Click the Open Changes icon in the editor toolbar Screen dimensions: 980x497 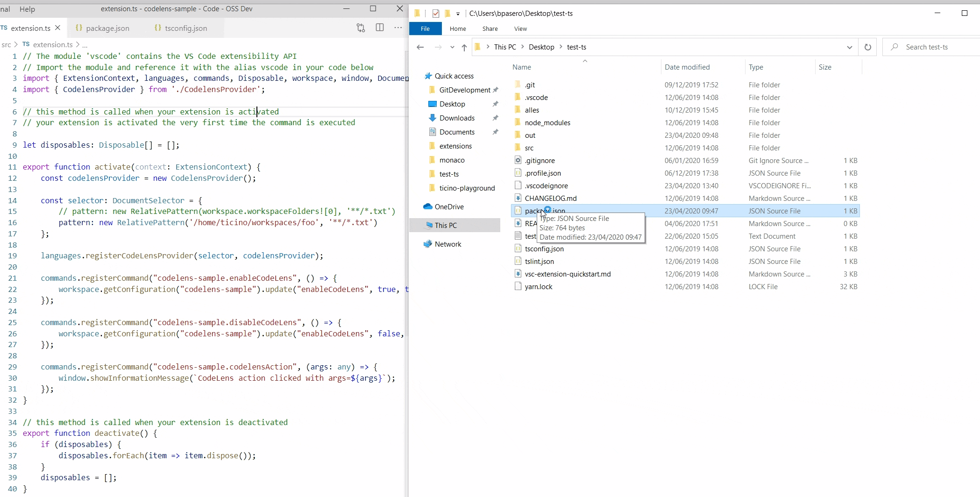[x=361, y=28]
